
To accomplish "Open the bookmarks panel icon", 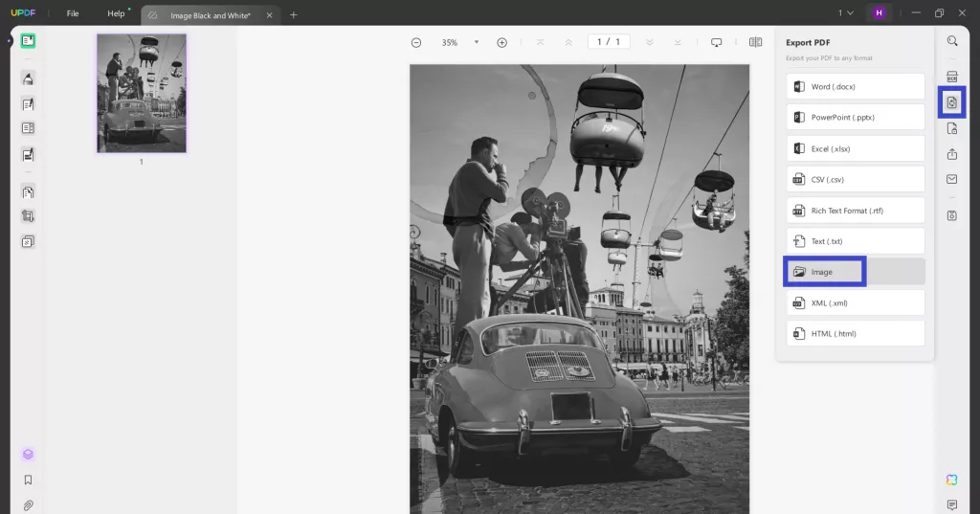I will (28, 480).
